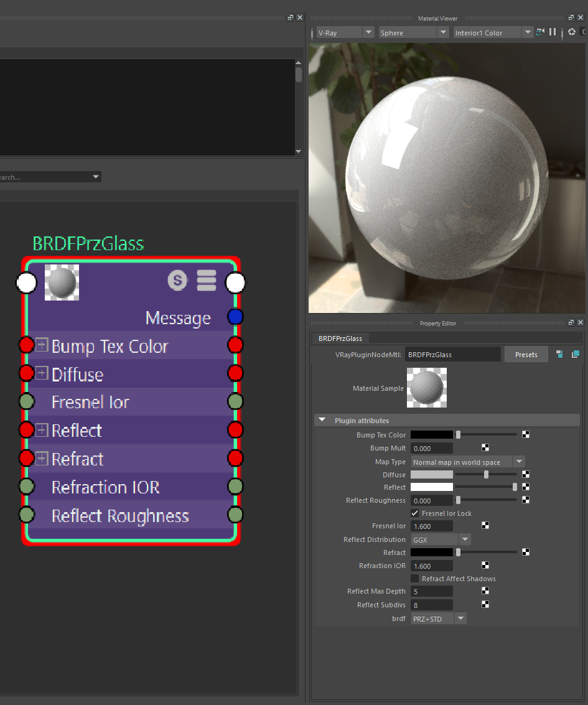Click the Reflect Roughness slider handle
Viewport: 588px width, 705px height.
click(x=458, y=500)
